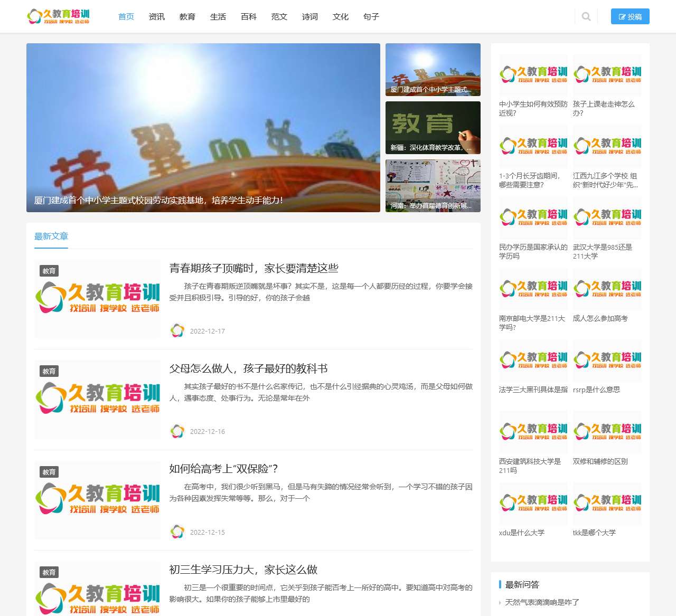
Task: Open sidebar image above rsrp是什么意思
Action: (607, 361)
